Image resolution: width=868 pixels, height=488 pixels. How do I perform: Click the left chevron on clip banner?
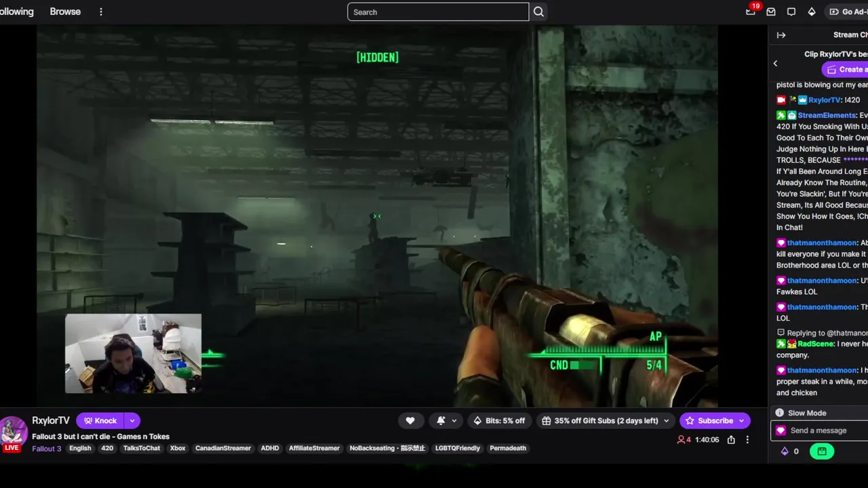(775, 64)
